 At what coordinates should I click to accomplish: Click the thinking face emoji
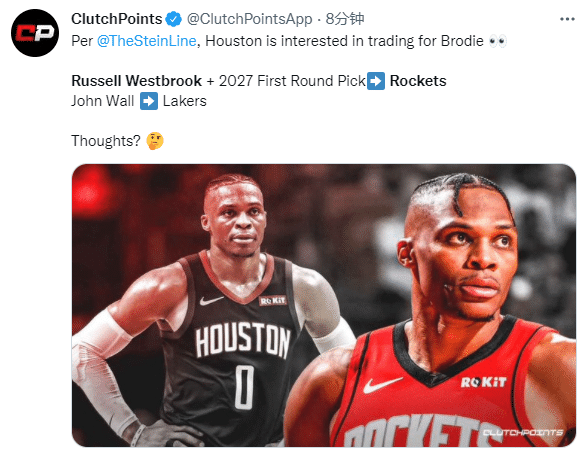coord(155,141)
